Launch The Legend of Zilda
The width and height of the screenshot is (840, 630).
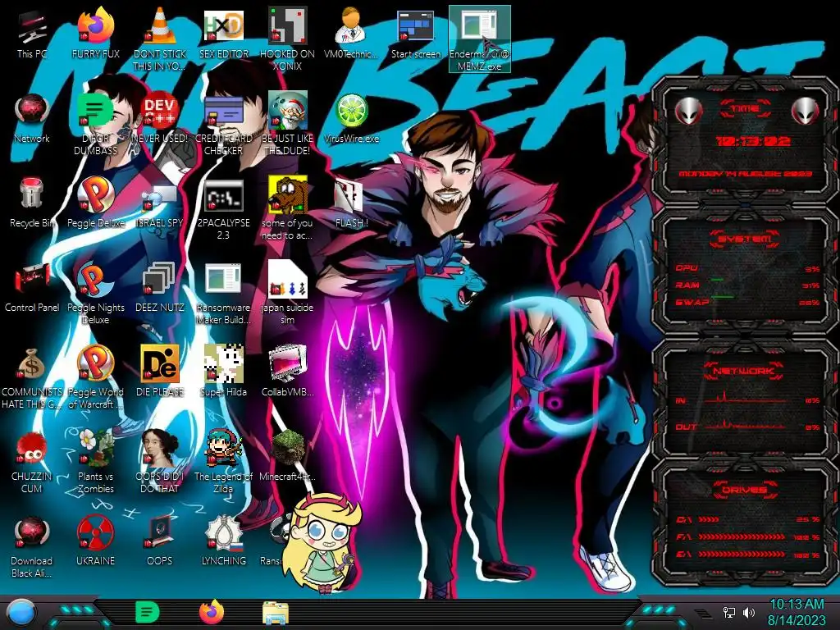click(x=223, y=461)
